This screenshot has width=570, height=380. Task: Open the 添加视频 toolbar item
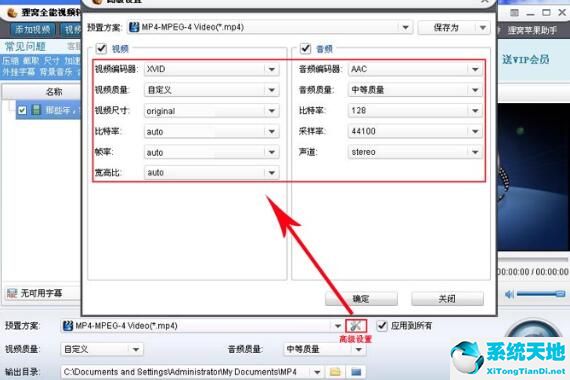point(33,30)
